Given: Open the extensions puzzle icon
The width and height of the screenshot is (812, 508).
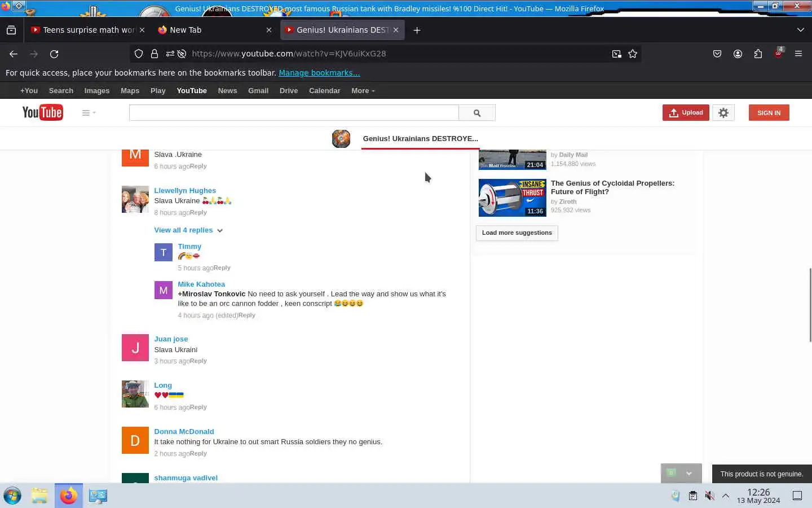Looking at the screenshot, I should 758,54.
